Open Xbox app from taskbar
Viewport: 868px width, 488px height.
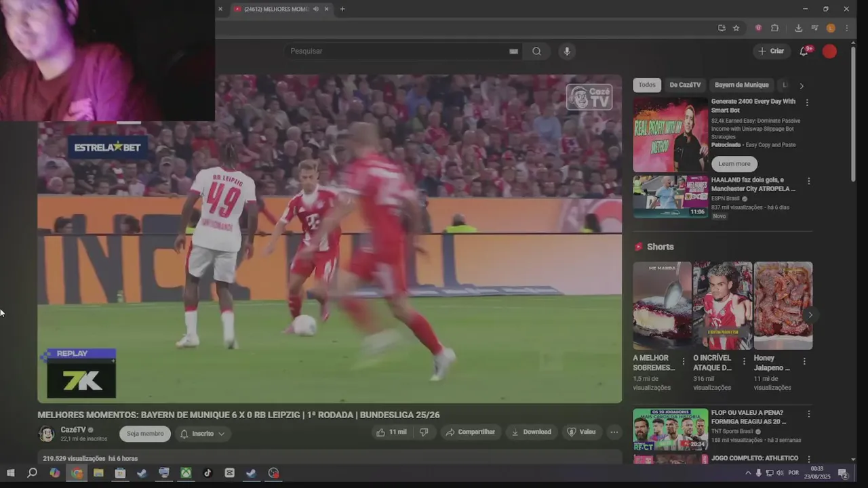(x=185, y=473)
